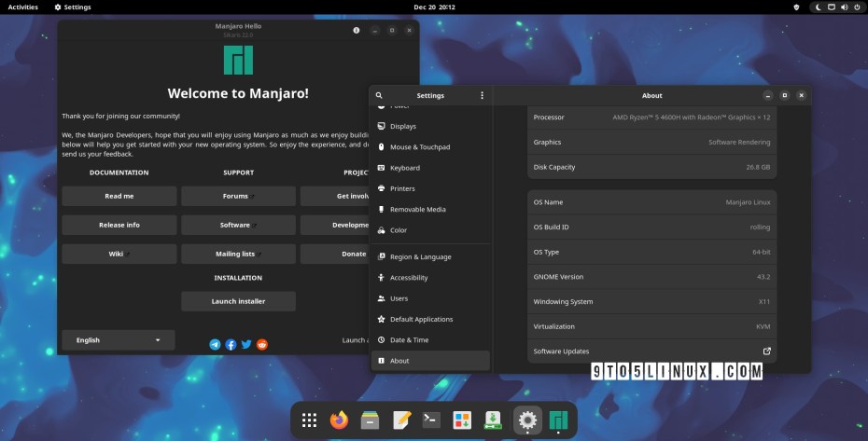Select About in Settings sidebar

pos(430,361)
